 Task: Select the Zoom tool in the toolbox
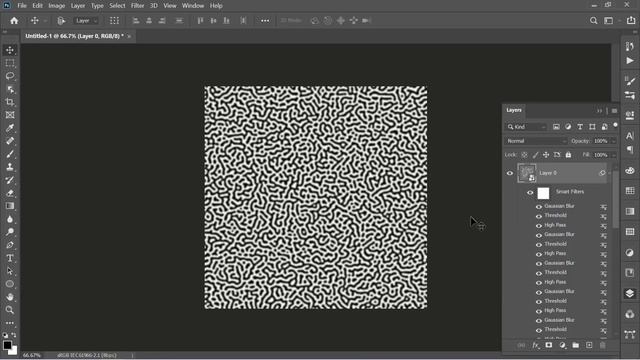pos(10,310)
